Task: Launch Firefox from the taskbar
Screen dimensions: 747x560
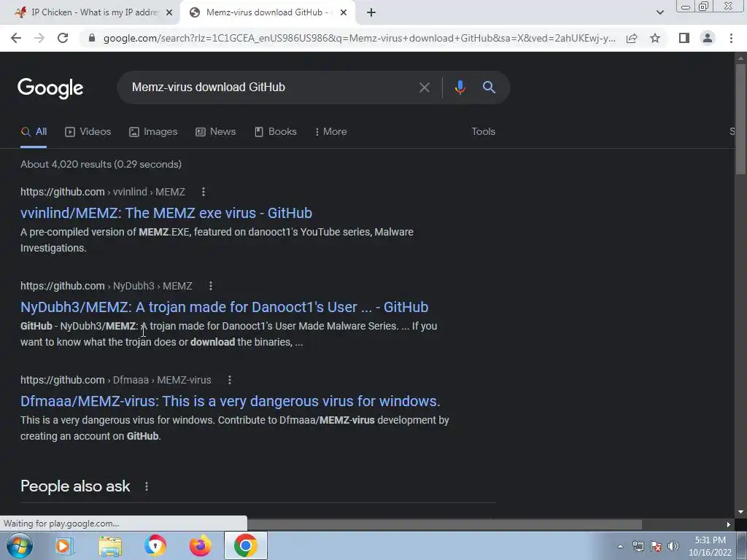Action: pyautogui.click(x=201, y=545)
